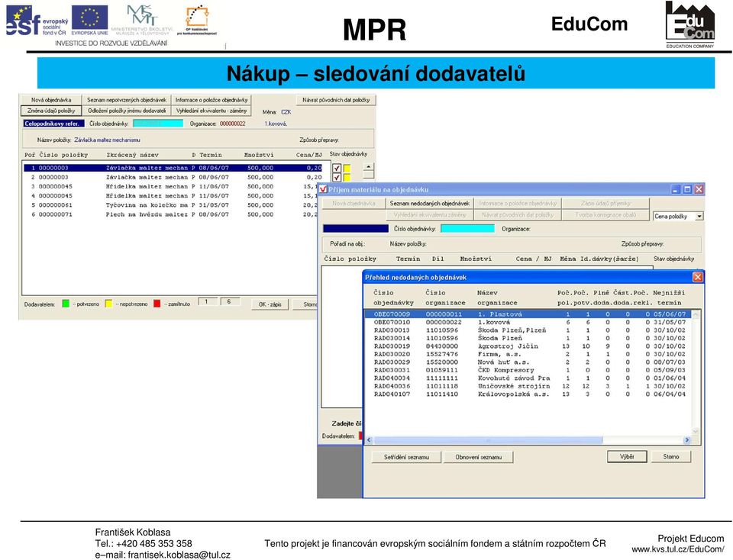733x560 pixels.
Task: Click the Změna údajů položky button
Action: [51, 111]
